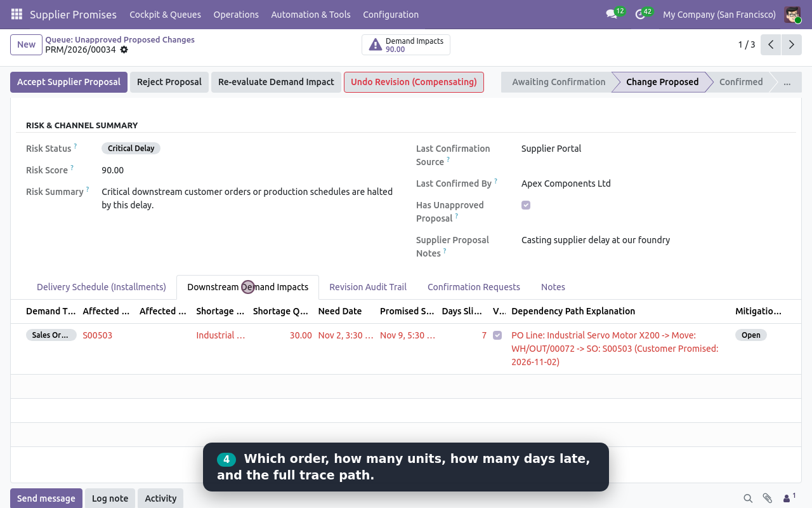This screenshot has height=508, width=812.
Task: Select the Confirmed status stage
Action: 741,82
